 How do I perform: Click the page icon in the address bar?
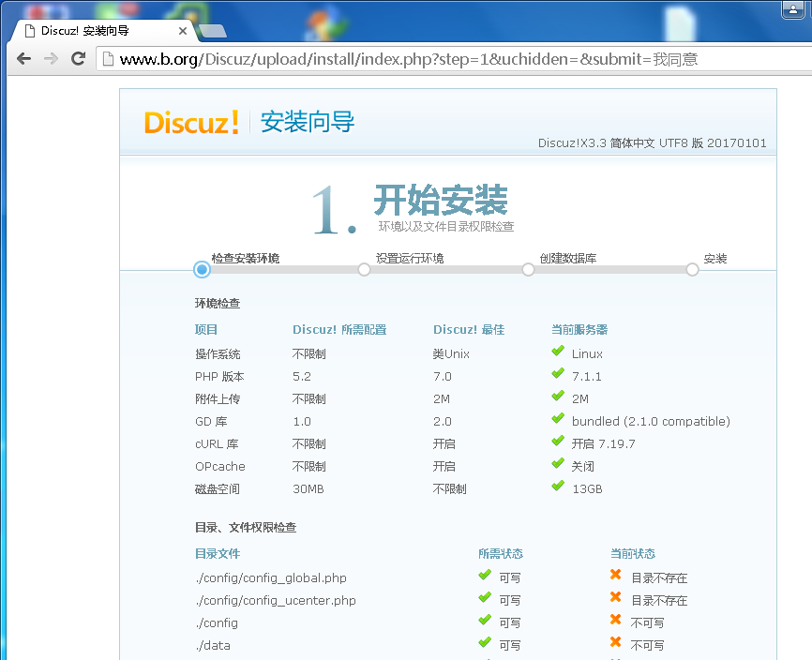(108, 59)
